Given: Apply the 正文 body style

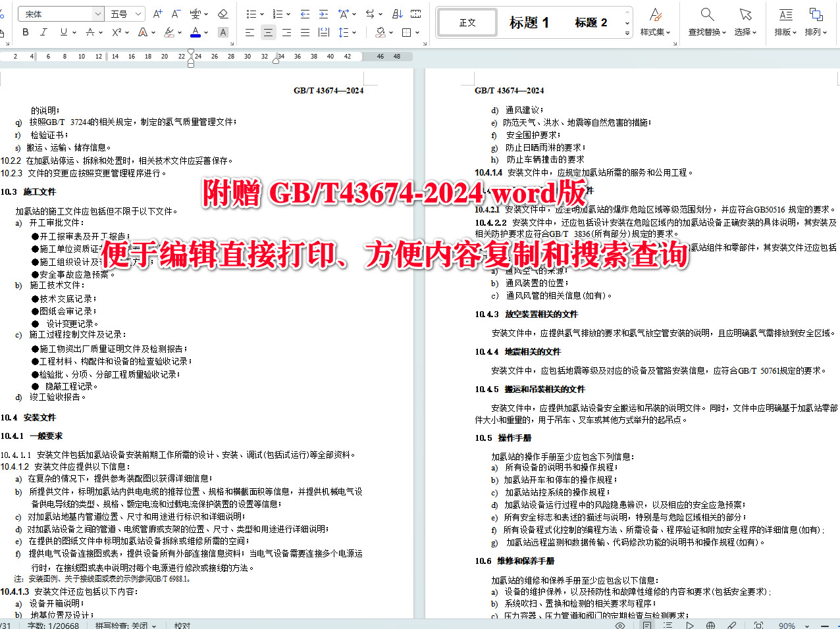Looking at the screenshot, I should [467, 22].
